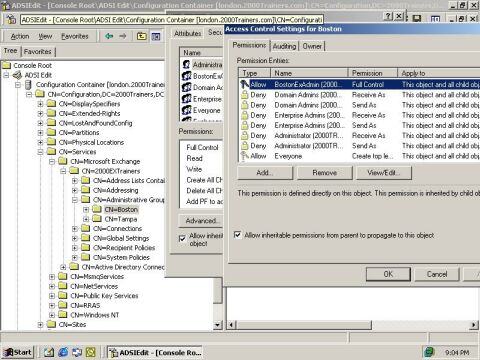The image size is (480, 360).
Task: Open the View menu
Action: pos(45,36)
